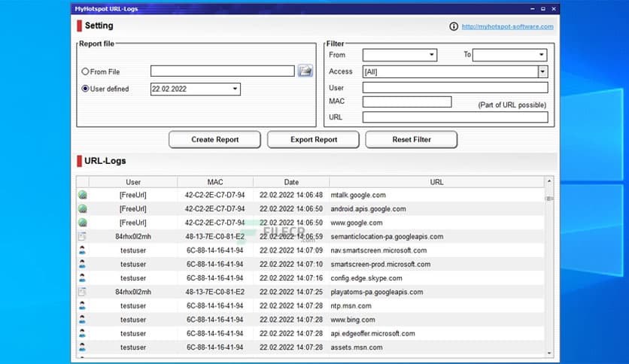This screenshot has width=629, height=364.
Task: Click the 84rhx0l2mh user in semanticlocation row
Action: [x=133, y=236]
